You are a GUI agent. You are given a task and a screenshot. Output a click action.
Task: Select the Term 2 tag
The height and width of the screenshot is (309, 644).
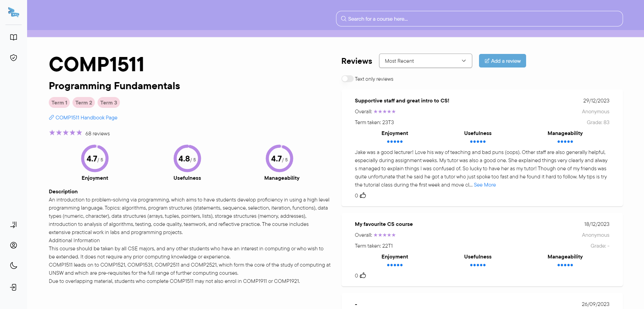[84, 103]
